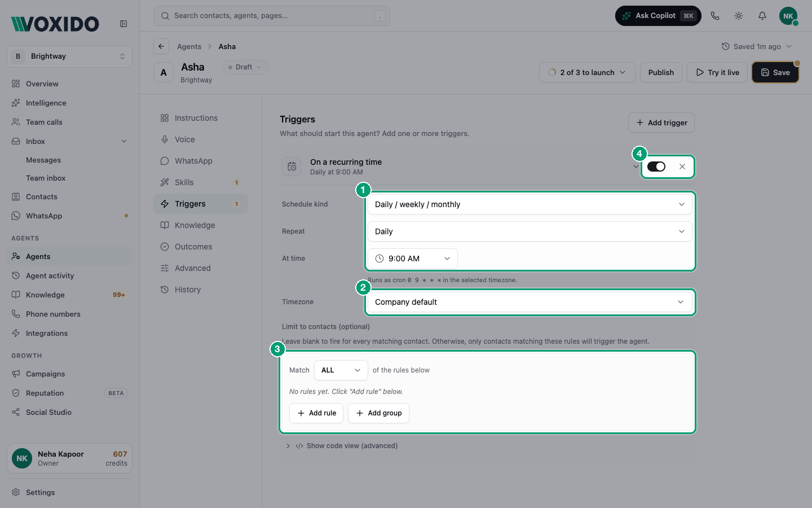
Task: Collapse the sidebar panel icon
Action: point(123,24)
